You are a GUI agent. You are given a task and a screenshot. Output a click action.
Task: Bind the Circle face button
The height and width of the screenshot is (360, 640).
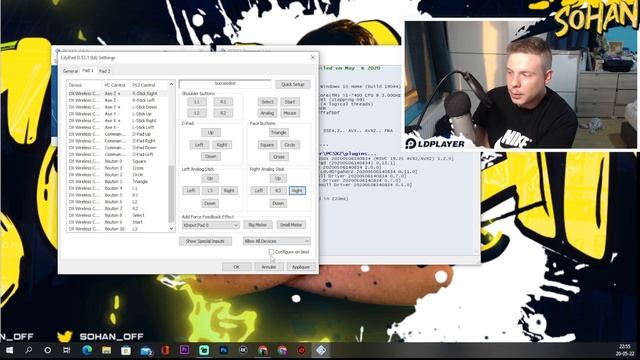click(290, 145)
